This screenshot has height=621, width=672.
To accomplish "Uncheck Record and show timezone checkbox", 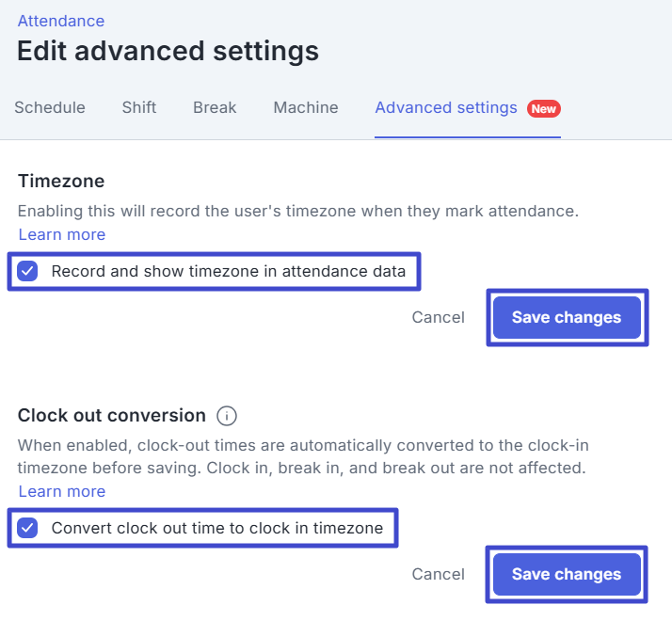I will [x=27, y=271].
